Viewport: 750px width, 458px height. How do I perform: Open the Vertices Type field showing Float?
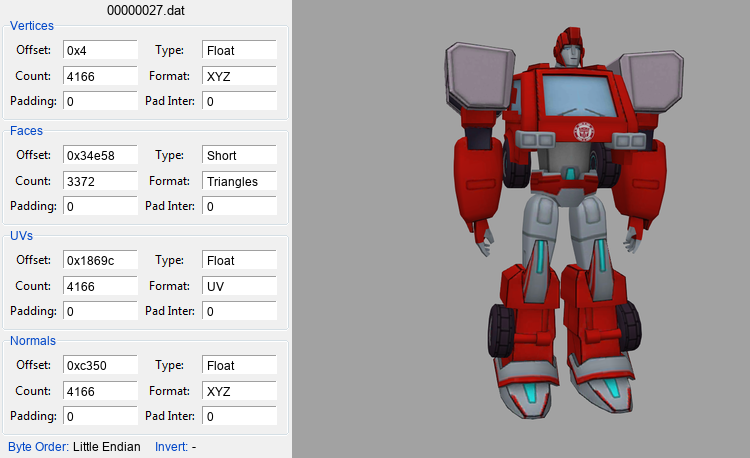[x=239, y=50]
